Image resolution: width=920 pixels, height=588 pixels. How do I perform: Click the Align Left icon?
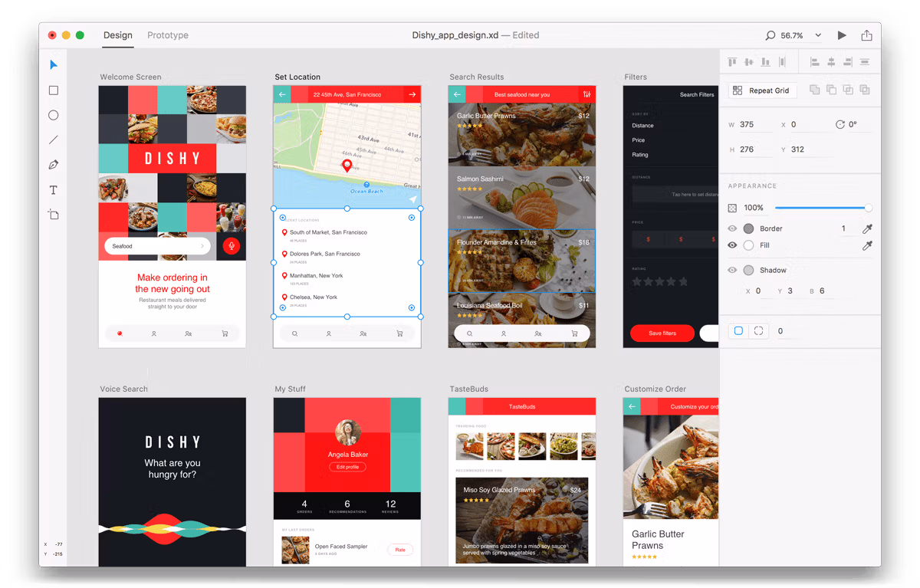coord(815,62)
